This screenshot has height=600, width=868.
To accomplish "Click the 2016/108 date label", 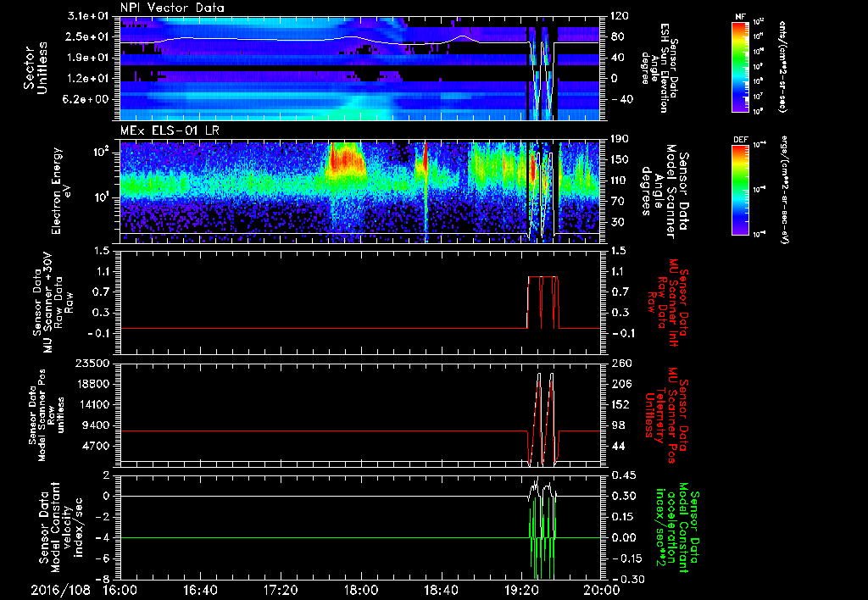I will (x=60, y=590).
